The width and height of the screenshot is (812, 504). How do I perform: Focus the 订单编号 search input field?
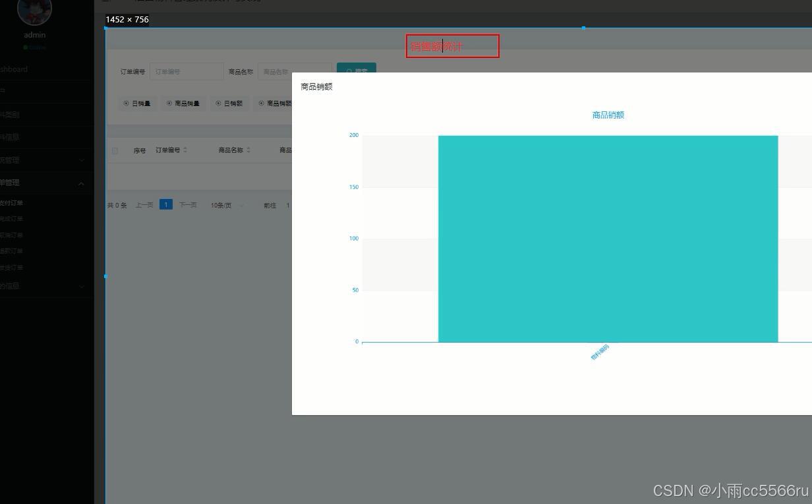(x=187, y=72)
